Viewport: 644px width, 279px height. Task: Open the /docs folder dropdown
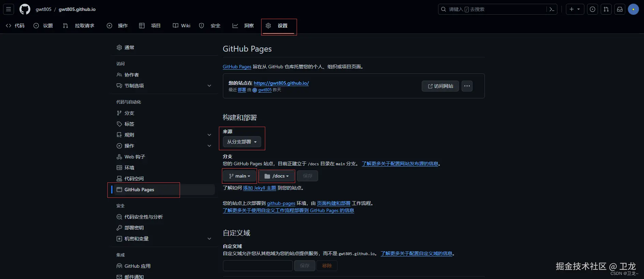pos(276,176)
